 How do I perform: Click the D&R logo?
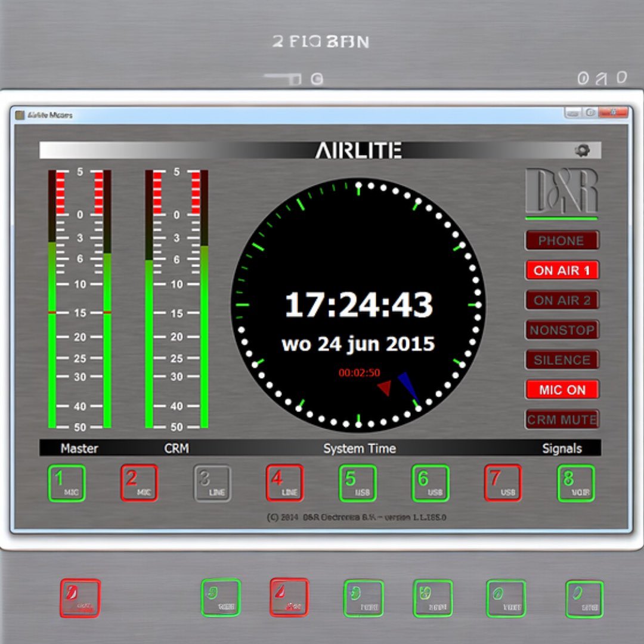(x=561, y=191)
